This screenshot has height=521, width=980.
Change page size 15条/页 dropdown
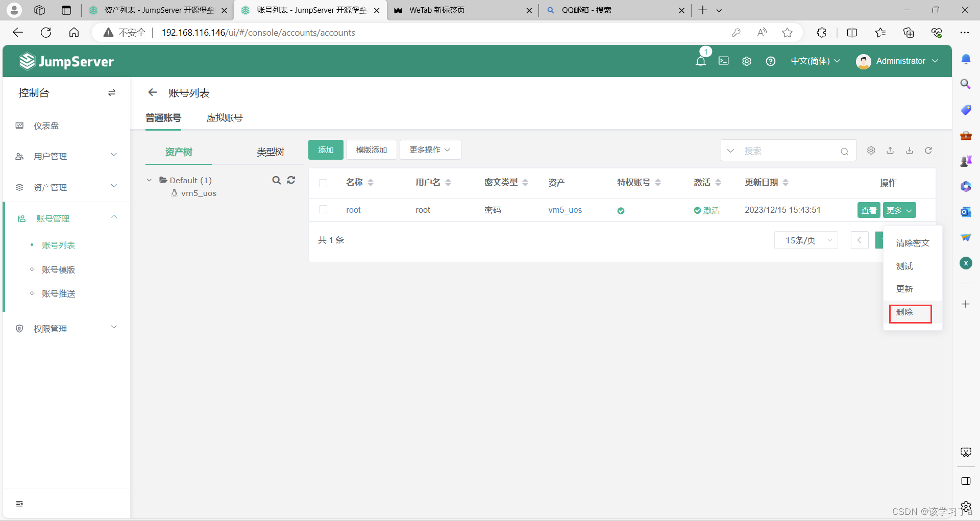click(x=806, y=240)
